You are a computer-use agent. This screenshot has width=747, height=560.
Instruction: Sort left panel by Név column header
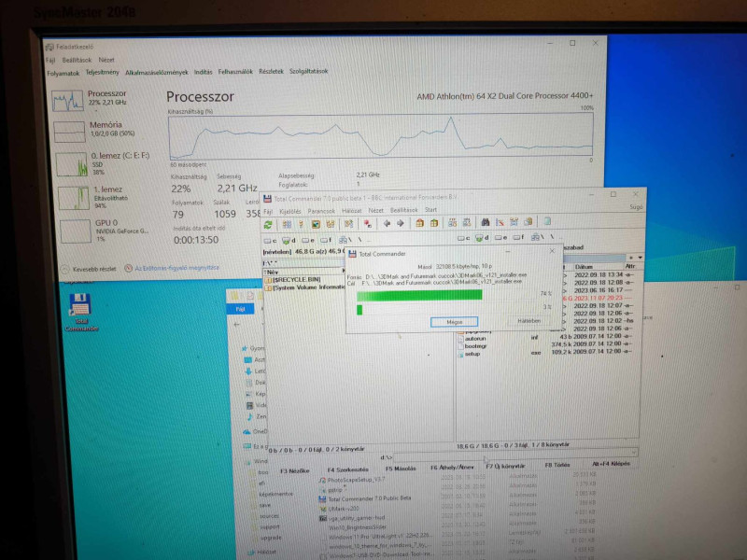(x=303, y=272)
